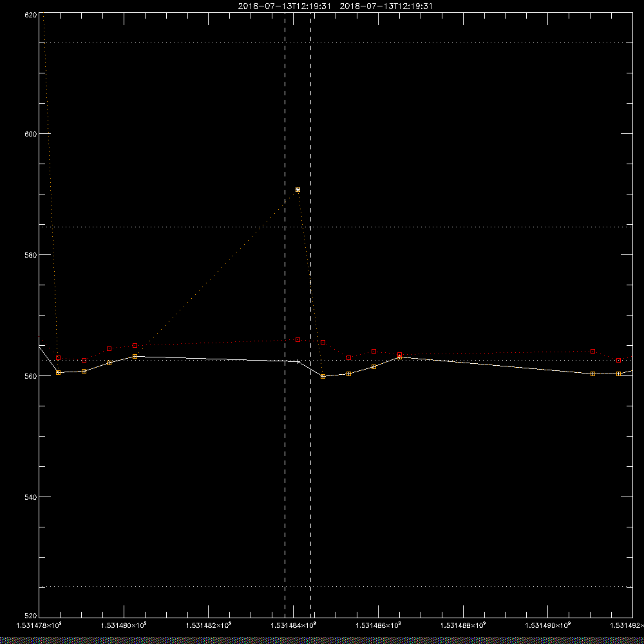Screen dimensions: 644x644
Task: Click the 1.531478×10⁹ x-axis label
Action: [x=39, y=625]
